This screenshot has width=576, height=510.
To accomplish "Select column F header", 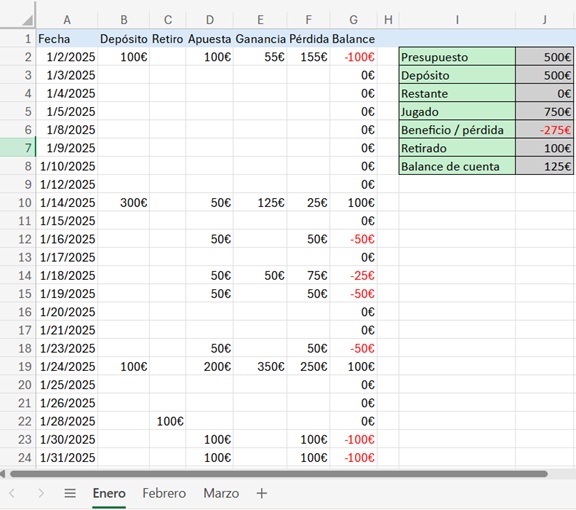I will click(x=309, y=20).
